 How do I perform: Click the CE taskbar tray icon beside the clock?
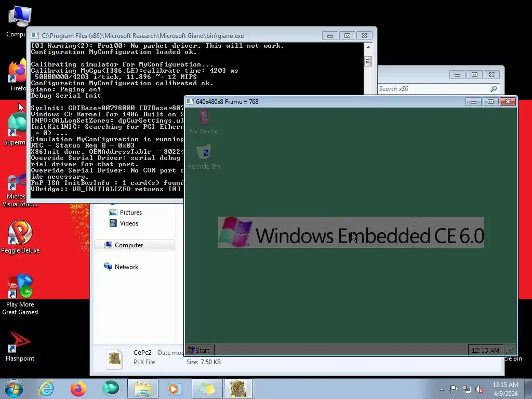510,350
